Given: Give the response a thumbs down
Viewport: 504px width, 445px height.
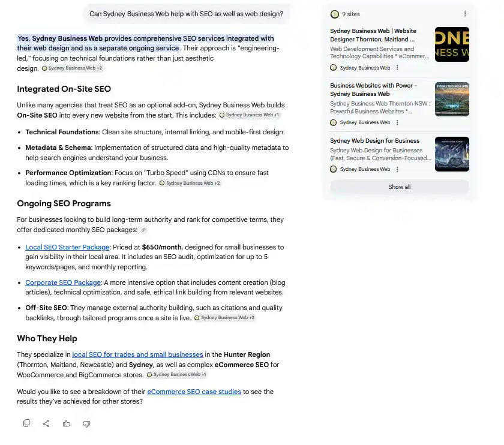Looking at the screenshot, I should point(86,424).
